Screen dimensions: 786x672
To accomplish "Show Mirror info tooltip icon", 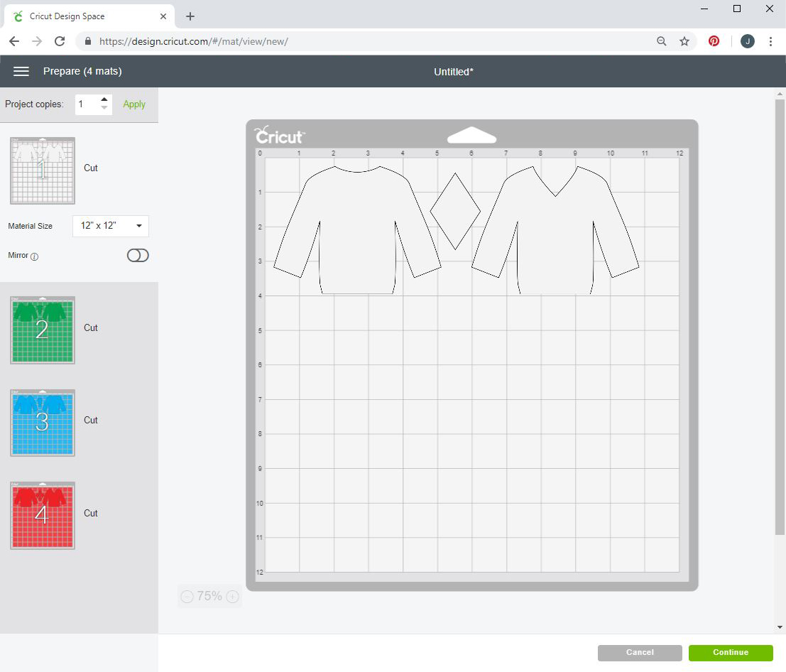I will pos(35,256).
